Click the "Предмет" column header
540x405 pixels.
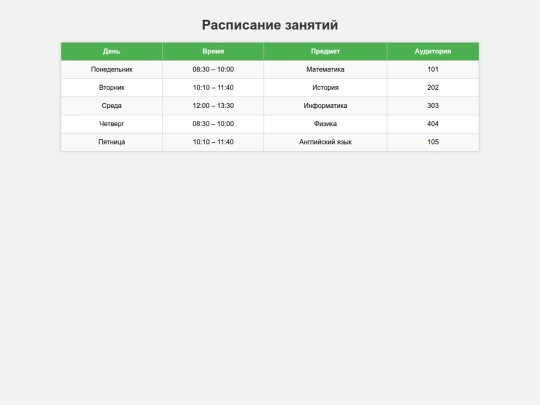pos(325,51)
